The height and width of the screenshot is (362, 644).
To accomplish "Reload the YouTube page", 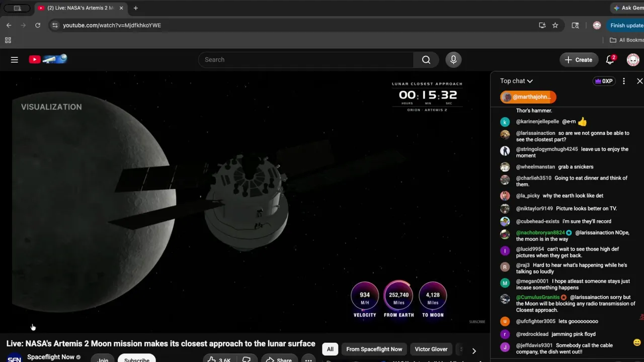I will [x=37, y=25].
